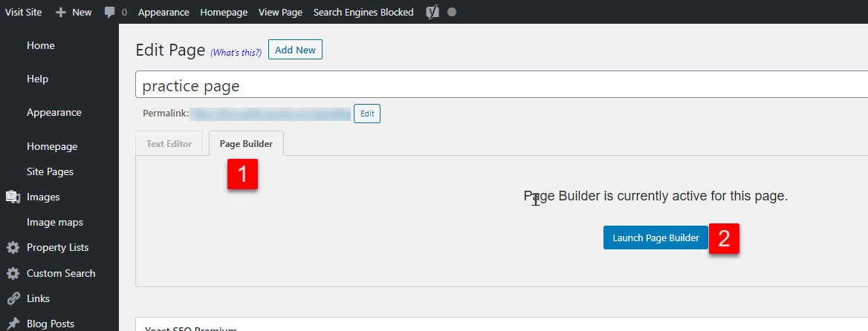Viewport: 868px width, 331px height.
Task: Go to Site Pages in the sidebar
Action: (x=50, y=171)
